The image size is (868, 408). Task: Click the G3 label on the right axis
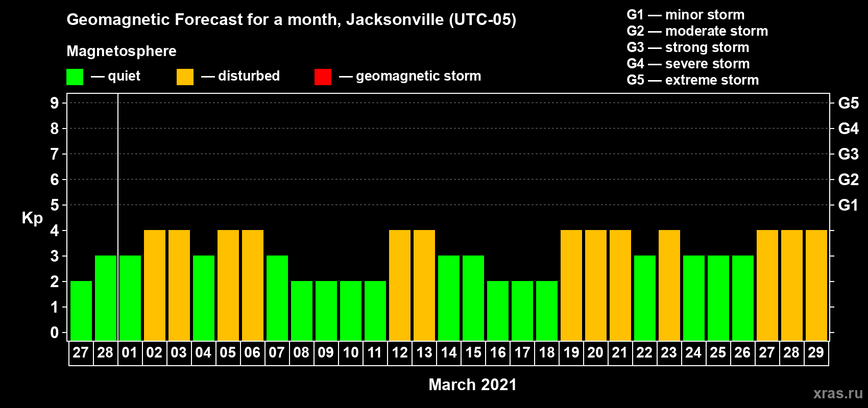point(849,154)
